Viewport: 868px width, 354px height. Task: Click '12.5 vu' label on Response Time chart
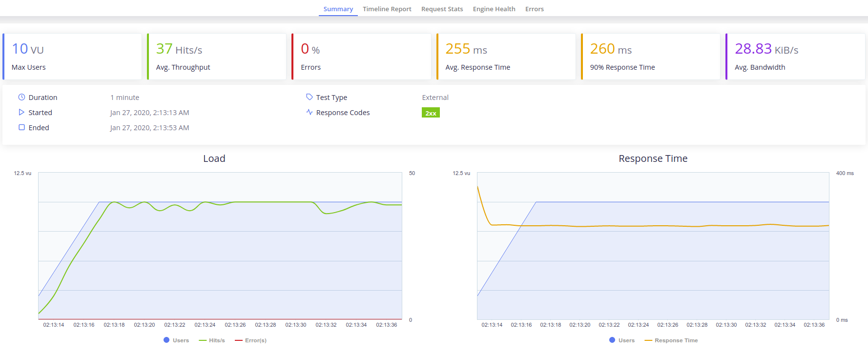tap(461, 173)
